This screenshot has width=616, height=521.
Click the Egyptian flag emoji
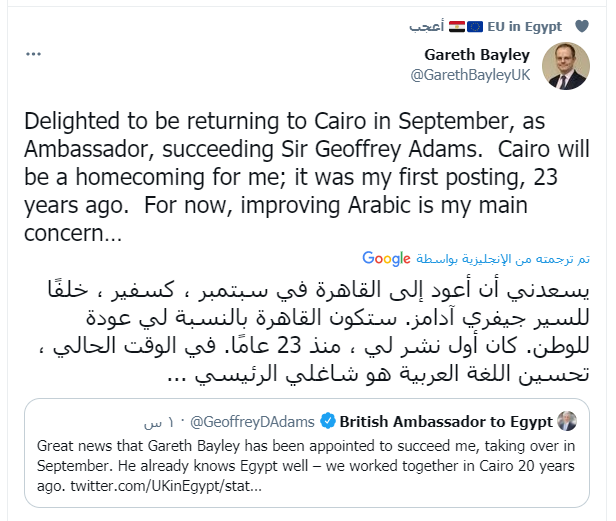coord(456,26)
